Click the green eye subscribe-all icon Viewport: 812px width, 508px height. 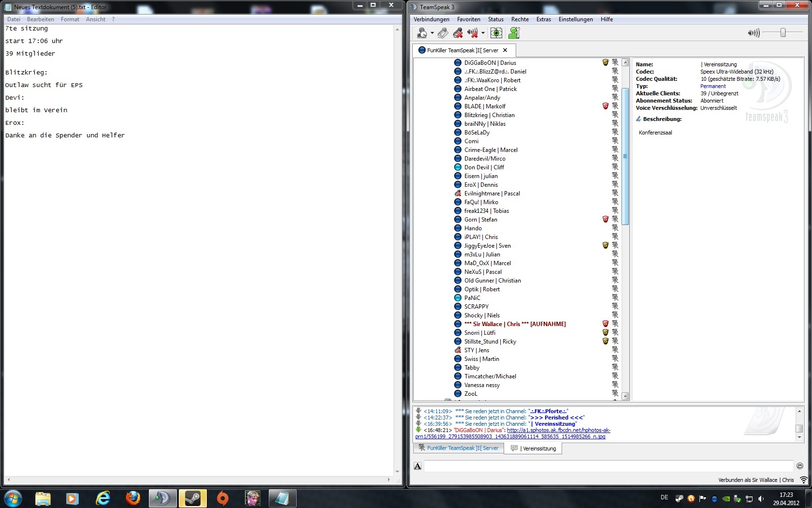496,33
